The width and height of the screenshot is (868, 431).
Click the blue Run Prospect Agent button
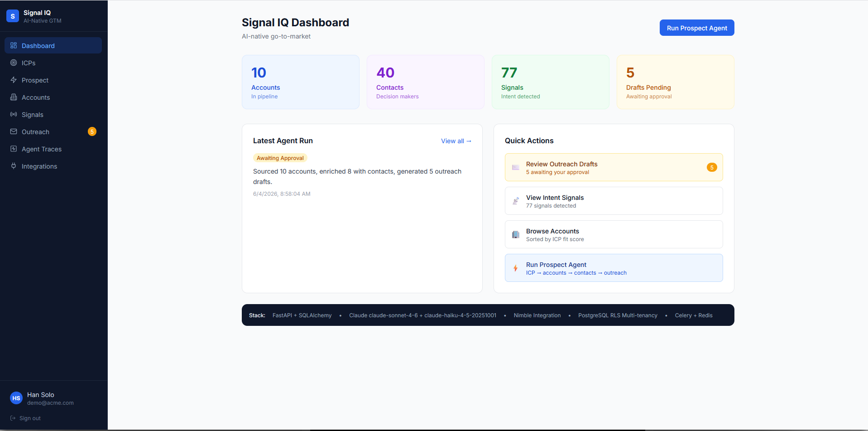(697, 28)
